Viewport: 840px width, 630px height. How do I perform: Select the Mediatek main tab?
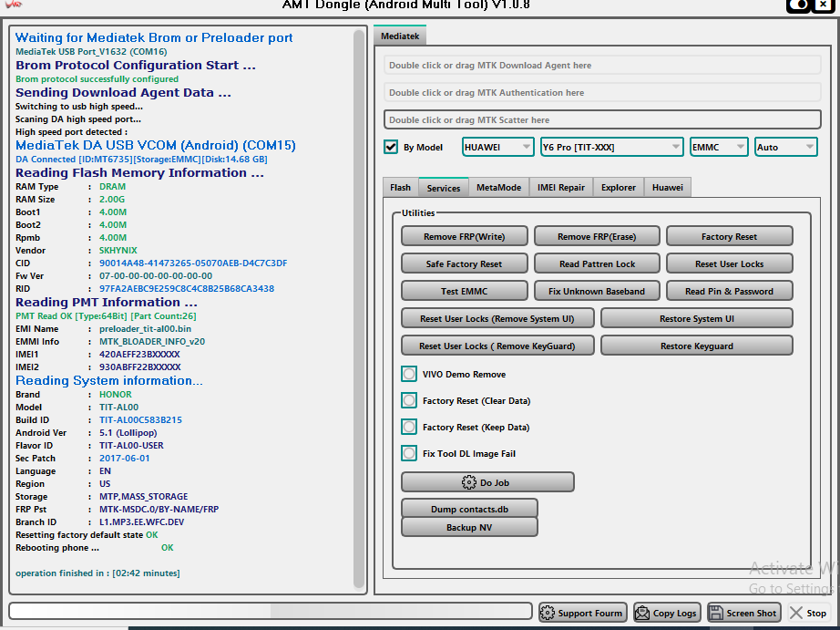pos(400,36)
